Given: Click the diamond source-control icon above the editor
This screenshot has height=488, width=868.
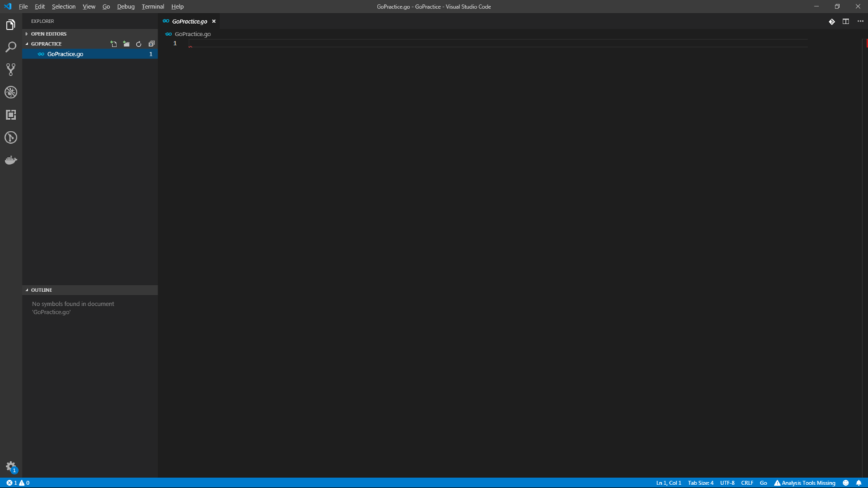Looking at the screenshot, I should point(832,22).
